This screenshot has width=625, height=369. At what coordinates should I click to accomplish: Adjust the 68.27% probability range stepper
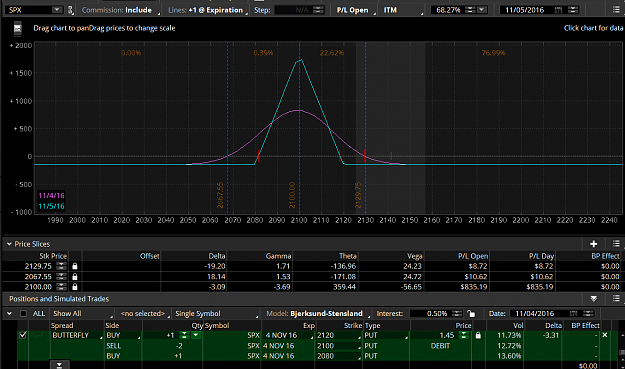pos(470,10)
